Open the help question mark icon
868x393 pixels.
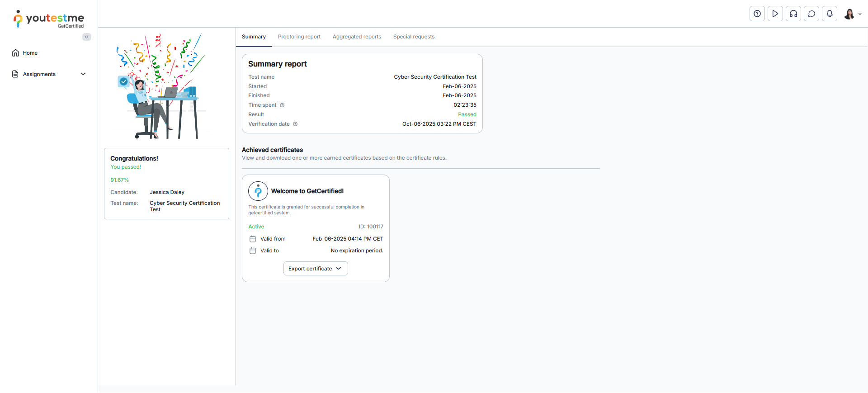tap(757, 14)
